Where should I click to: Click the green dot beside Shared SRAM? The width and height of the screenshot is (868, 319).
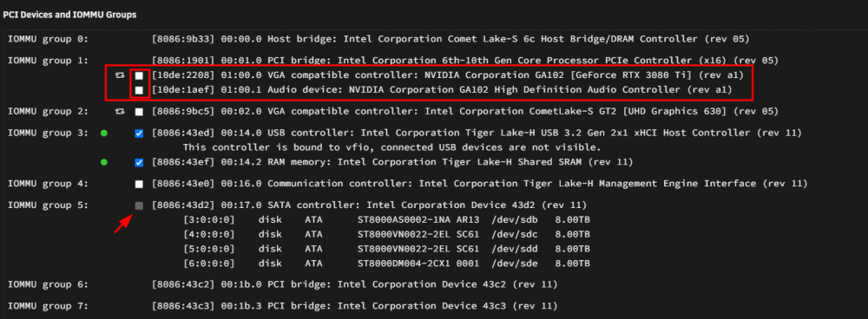[104, 163]
